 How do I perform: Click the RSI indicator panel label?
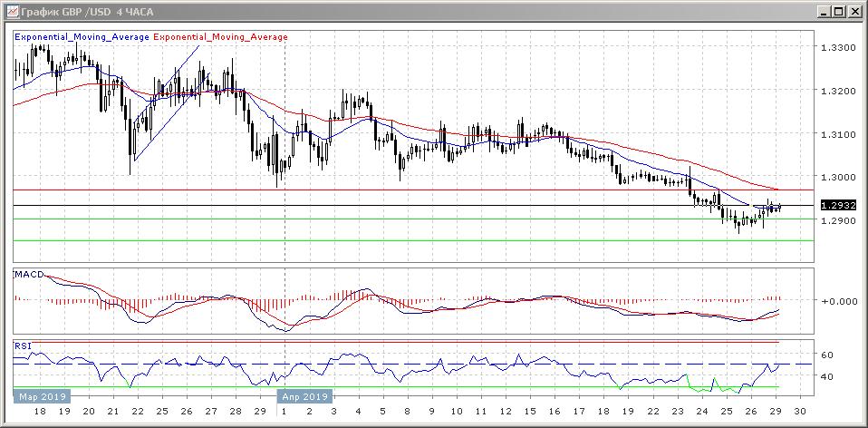(22, 346)
